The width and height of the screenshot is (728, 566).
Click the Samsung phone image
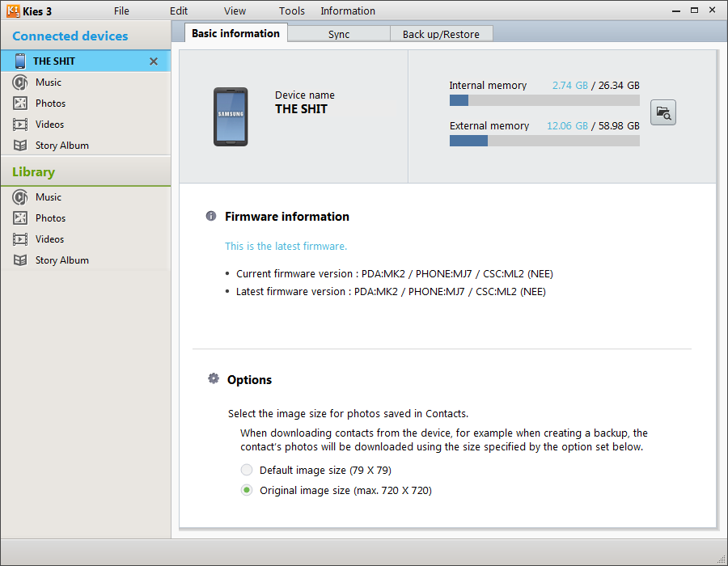(x=231, y=117)
